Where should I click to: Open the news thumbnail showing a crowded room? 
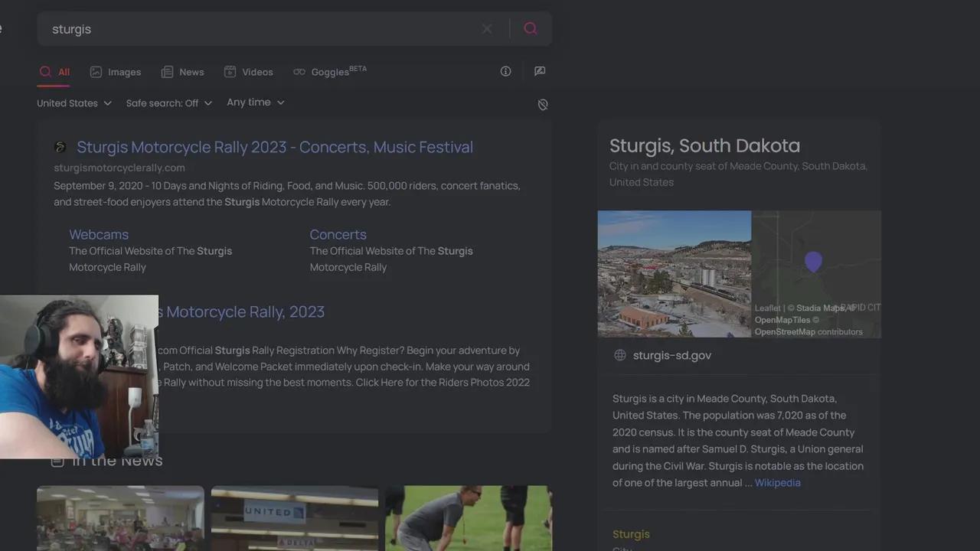(x=120, y=518)
